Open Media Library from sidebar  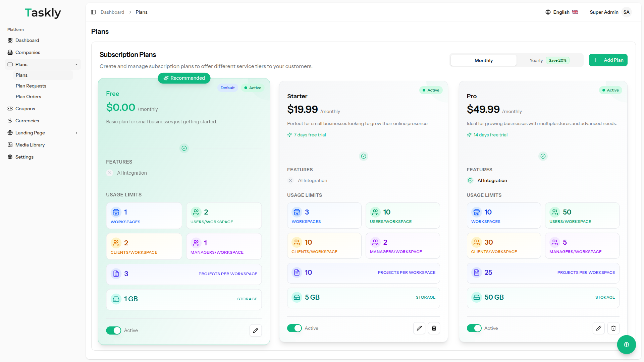30,145
